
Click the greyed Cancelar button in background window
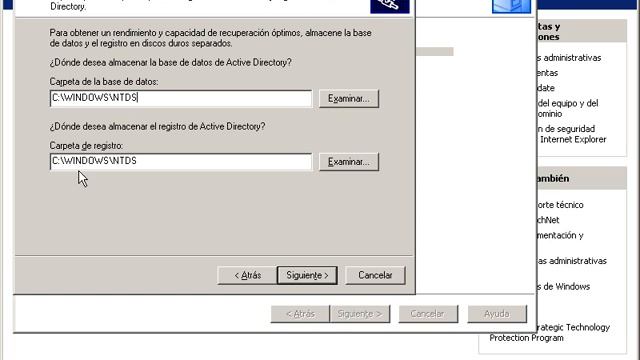point(428,314)
